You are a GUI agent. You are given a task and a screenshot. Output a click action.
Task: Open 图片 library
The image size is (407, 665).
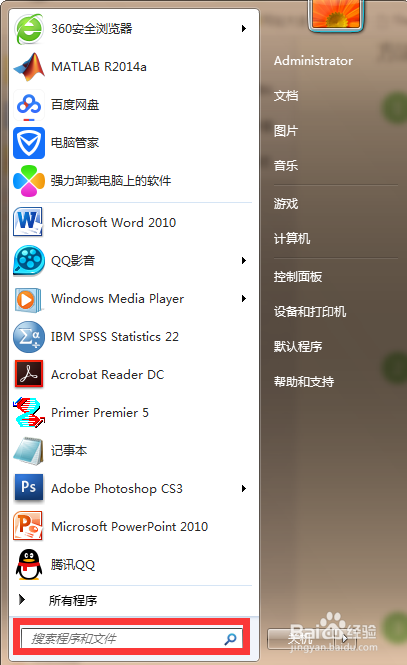pyautogui.click(x=286, y=131)
